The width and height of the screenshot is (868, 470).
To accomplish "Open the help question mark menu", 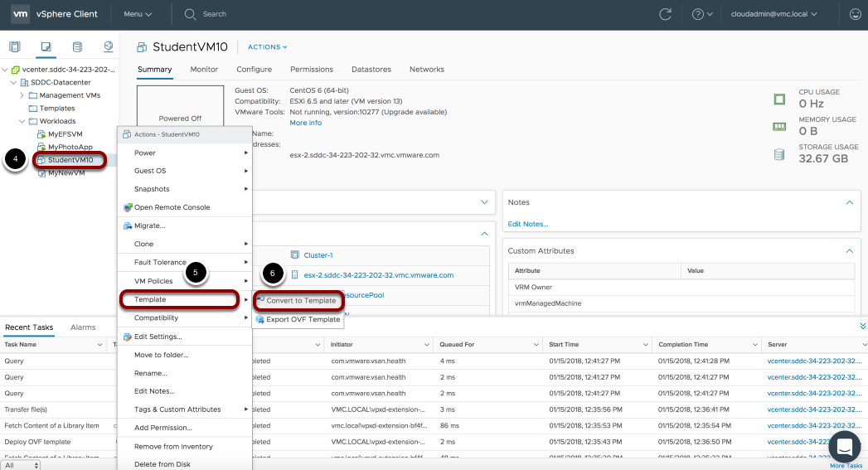I will pyautogui.click(x=702, y=14).
